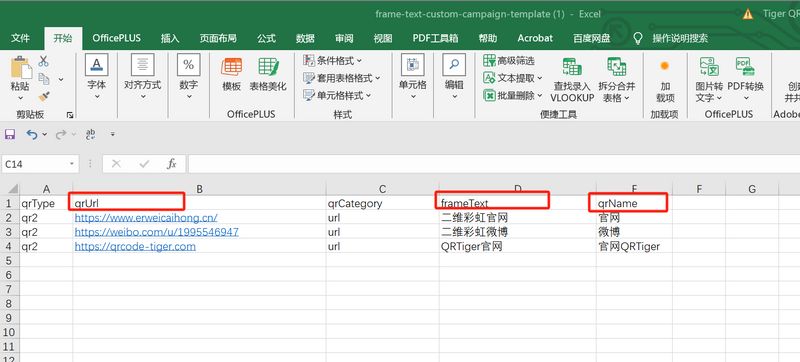The image size is (800, 362).
Task: Select cell containing QRTiger官网
Action: click(517, 247)
